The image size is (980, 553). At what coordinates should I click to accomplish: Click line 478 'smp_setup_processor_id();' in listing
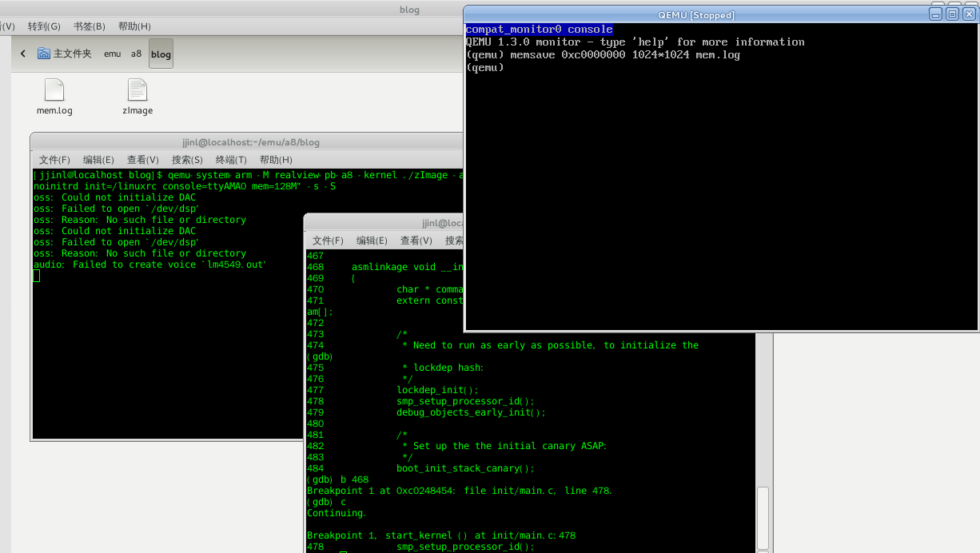pyautogui.click(x=465, y=401)
